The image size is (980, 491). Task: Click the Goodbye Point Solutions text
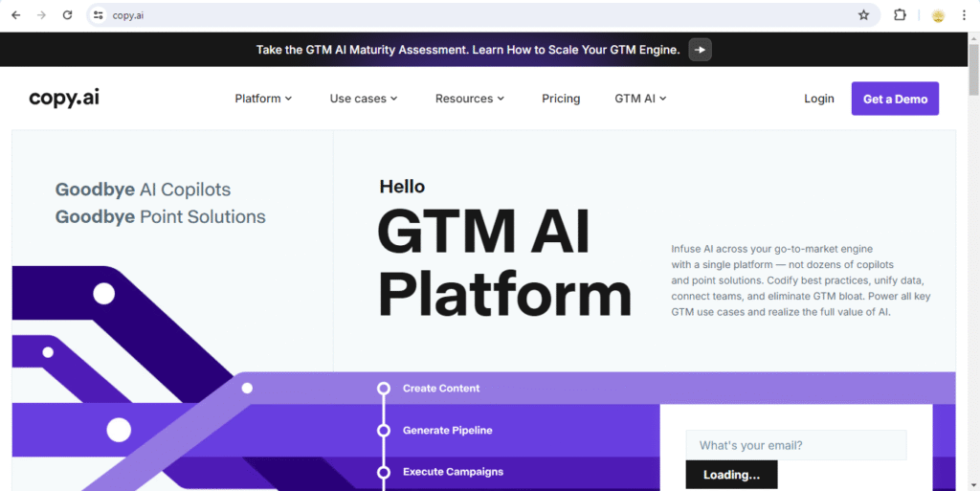click(x=160, y=216)
